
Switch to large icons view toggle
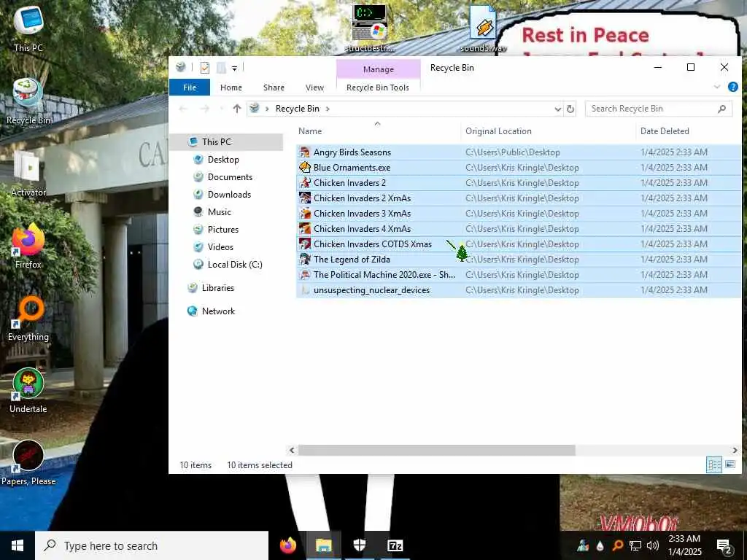point(729,464)
